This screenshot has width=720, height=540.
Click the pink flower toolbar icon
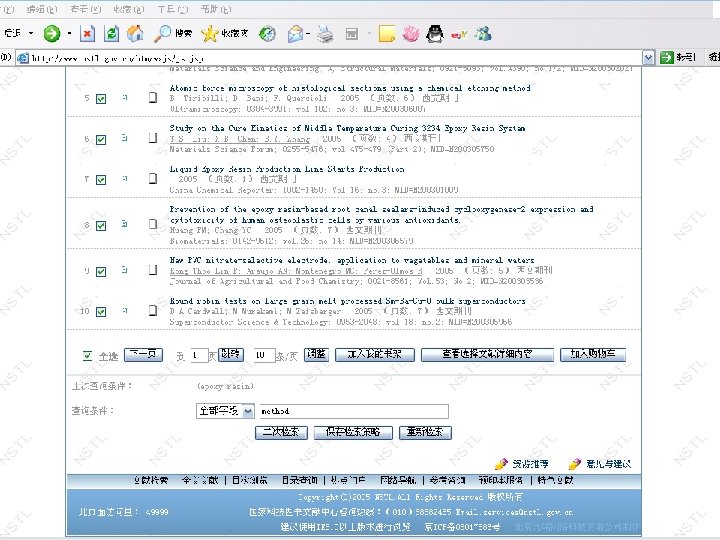pos(411,34)
